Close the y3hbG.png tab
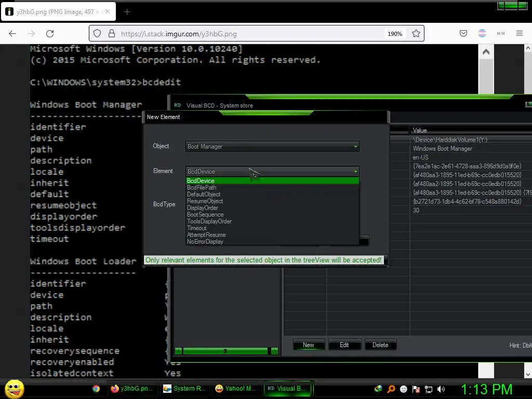This screenshot has width=532, height=399. (107, 11)
